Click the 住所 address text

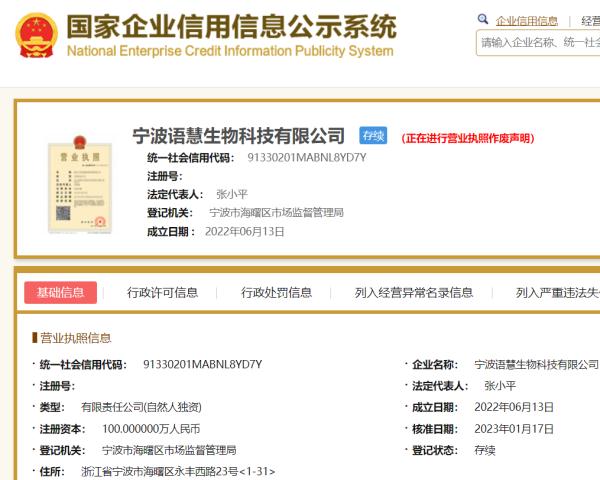click(177, 471)
